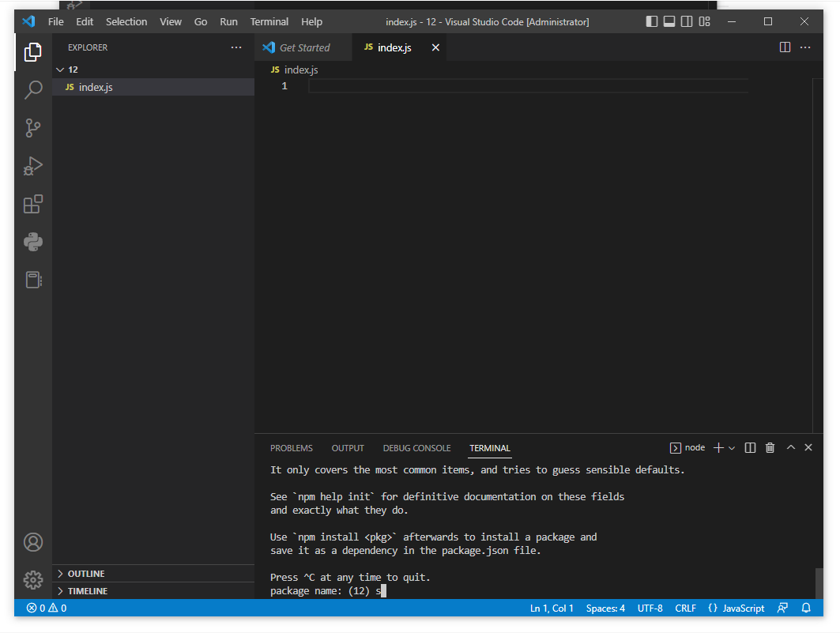Open Explorer Views and More Actions
This screenshot has width=840, height=633.
click(236, 47)
